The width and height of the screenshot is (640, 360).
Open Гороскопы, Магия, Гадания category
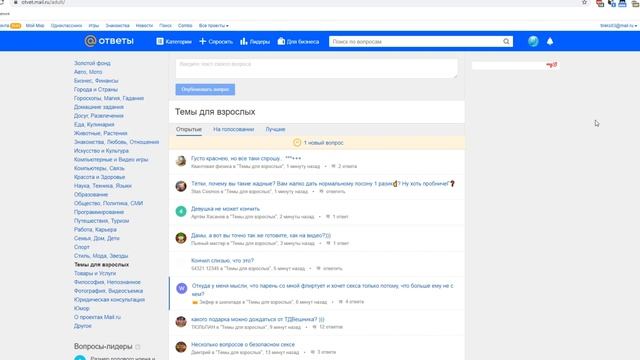point(109,98)
